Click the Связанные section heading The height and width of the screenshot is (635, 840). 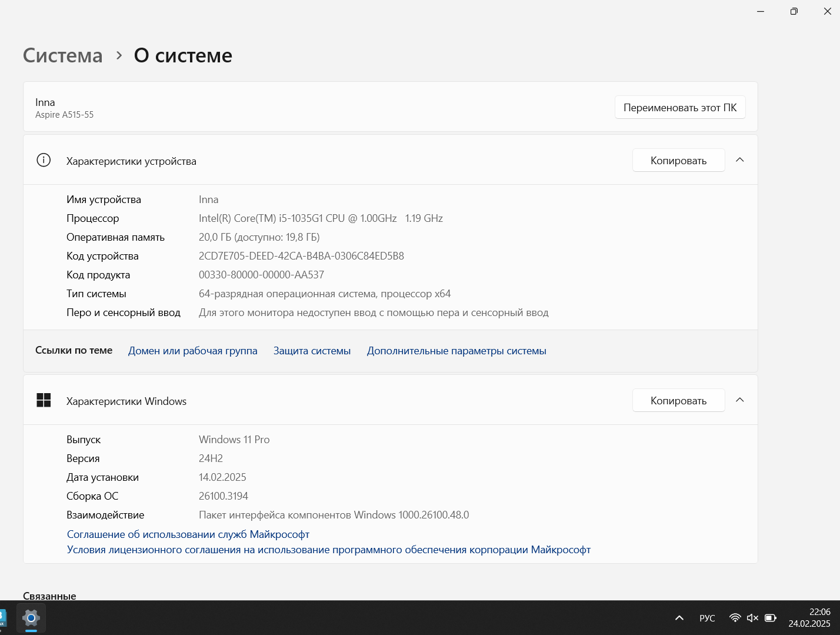(x=49, y=596)
